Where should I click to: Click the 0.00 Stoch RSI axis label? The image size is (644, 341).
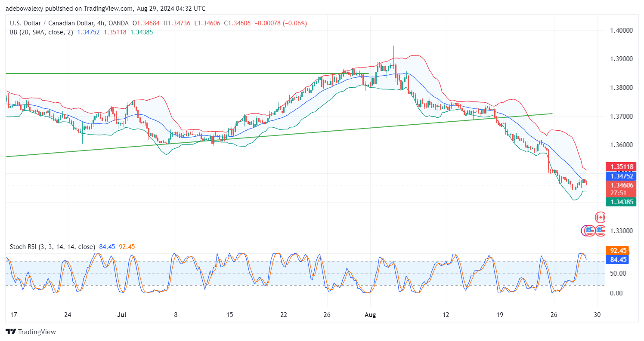tap(616, 293)
